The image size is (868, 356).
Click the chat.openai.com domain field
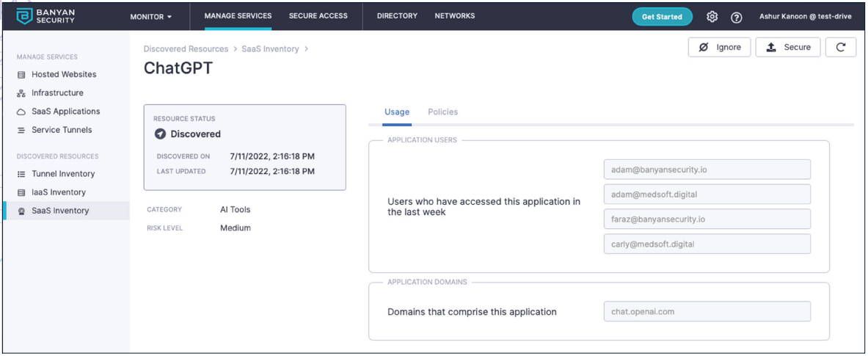pyautogui.click(x=707, y=311)
